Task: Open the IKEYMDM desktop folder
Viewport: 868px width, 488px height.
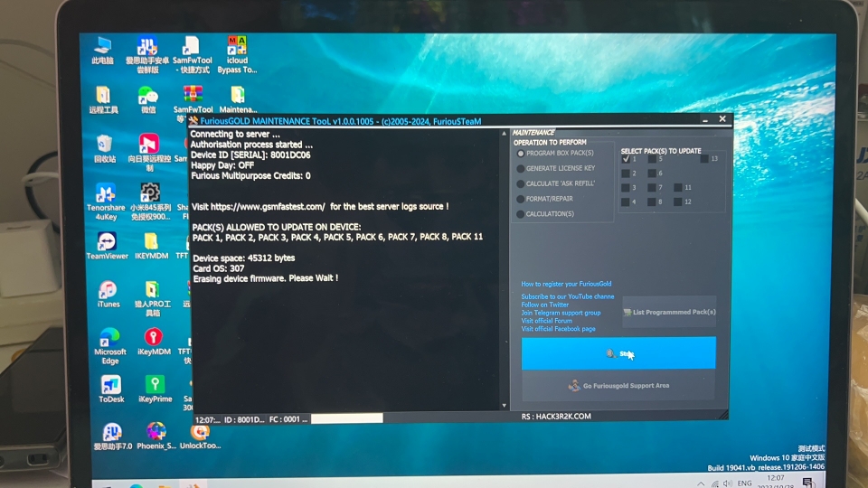Action: [151, 246]
